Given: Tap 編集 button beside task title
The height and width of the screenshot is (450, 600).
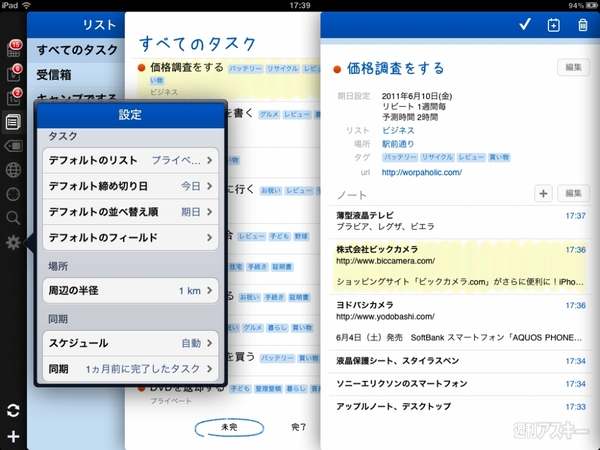Looking at the screenshot, I should (x=573, y=67).
